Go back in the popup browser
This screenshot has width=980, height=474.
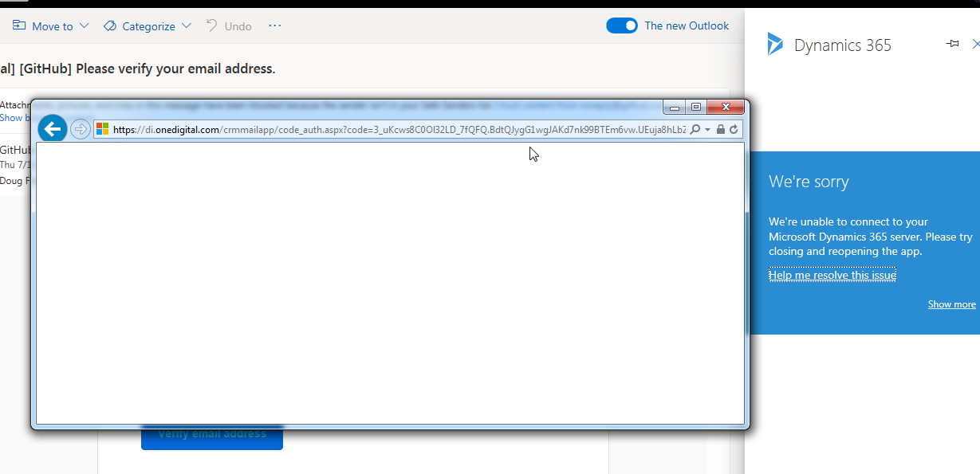point(53,128)
